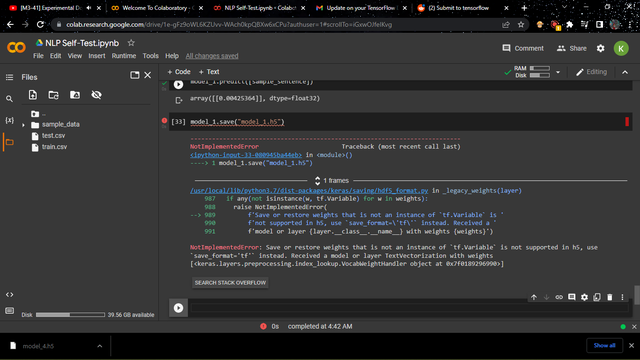This screenshot has width=640, height=360.
Task: Open more cell actions menu
Action: tap(622, 297)
